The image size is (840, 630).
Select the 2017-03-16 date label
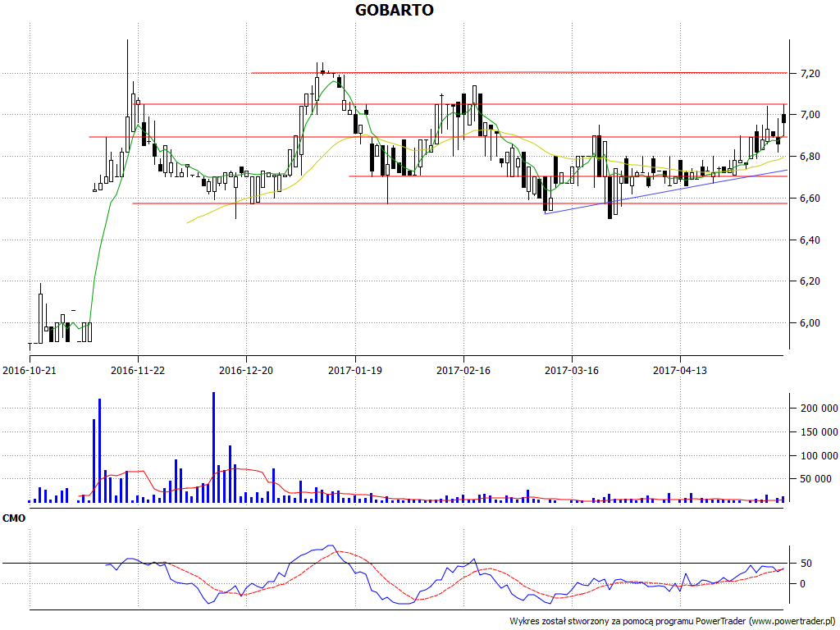(x=572, y=370)
